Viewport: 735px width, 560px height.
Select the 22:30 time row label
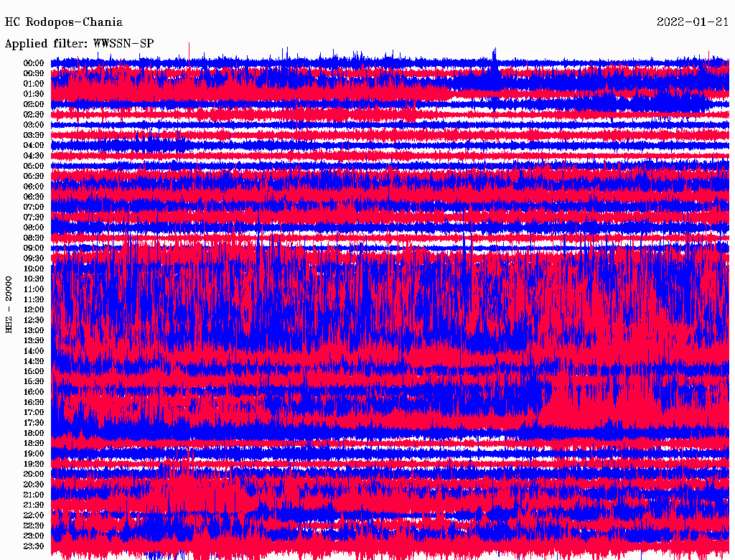[34, 526]
